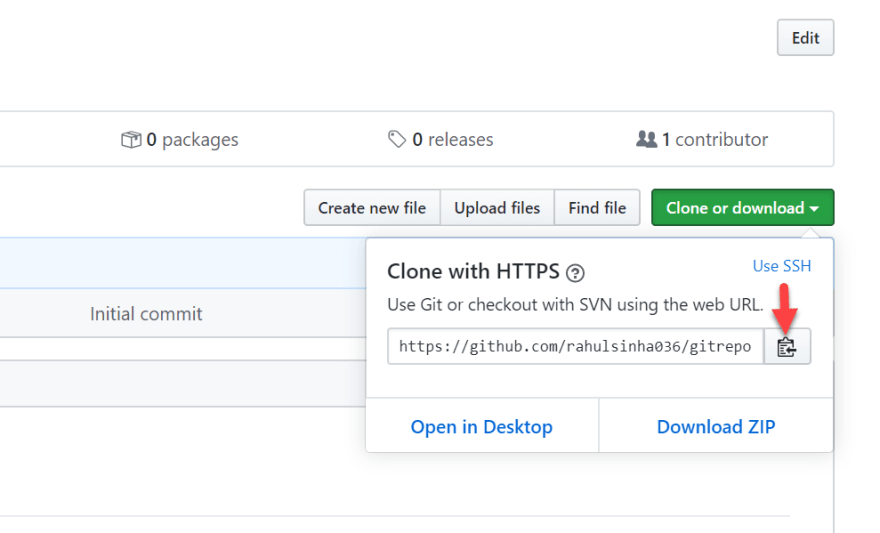Open the 0 releases link
This screenshot has width=880, height=533.
(x=441, y=139)
